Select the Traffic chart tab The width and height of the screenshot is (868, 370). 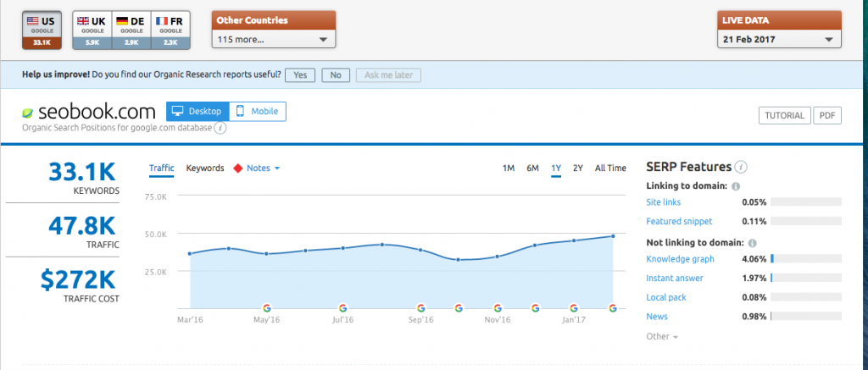point(162,168)
